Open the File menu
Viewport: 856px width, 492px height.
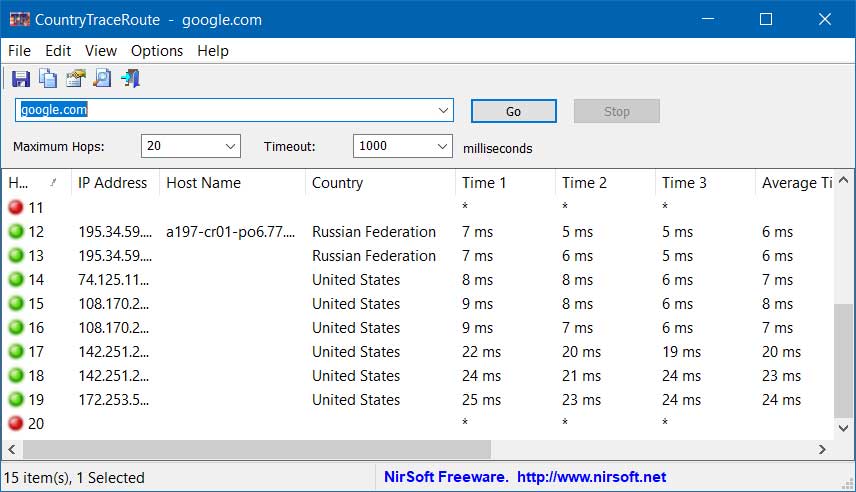(x=19, y=51)
